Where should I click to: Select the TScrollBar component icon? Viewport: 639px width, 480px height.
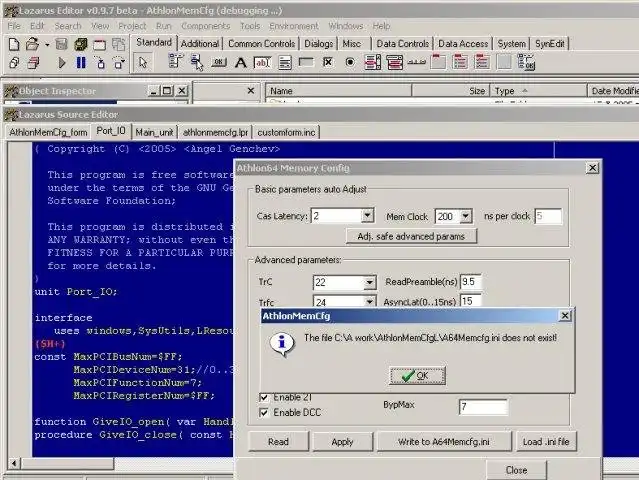click(x=416, y=62)
